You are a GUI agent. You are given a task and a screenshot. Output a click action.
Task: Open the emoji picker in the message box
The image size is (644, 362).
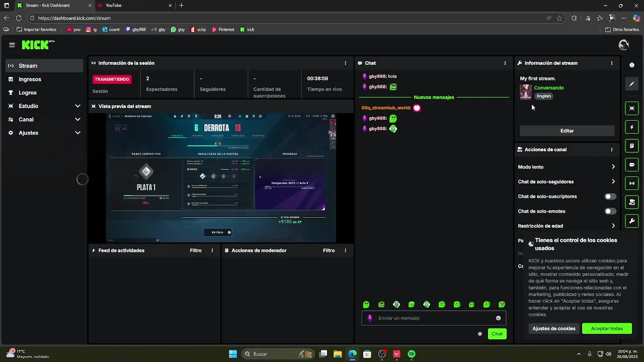[499, 318]
